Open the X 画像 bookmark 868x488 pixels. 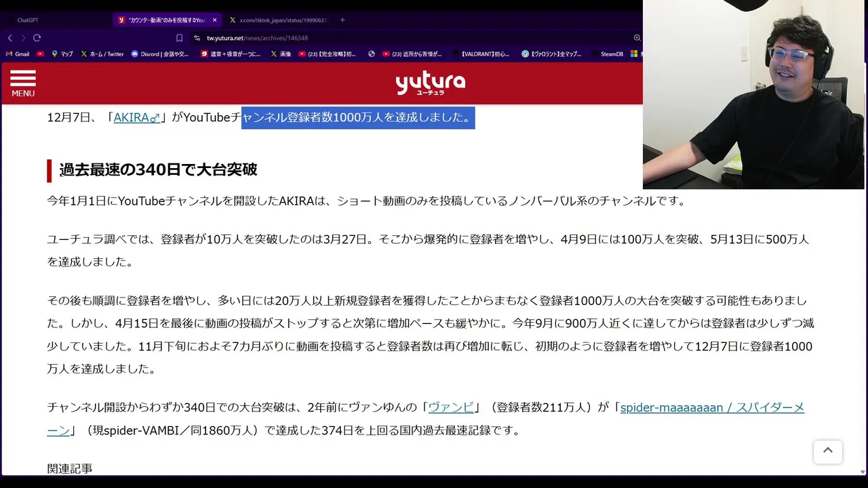pos(281,54)
